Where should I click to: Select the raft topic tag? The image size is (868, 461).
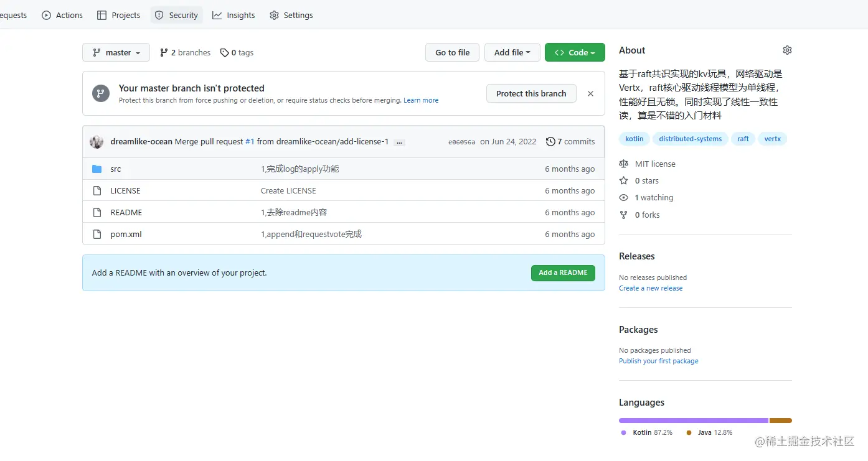point(743,139)
